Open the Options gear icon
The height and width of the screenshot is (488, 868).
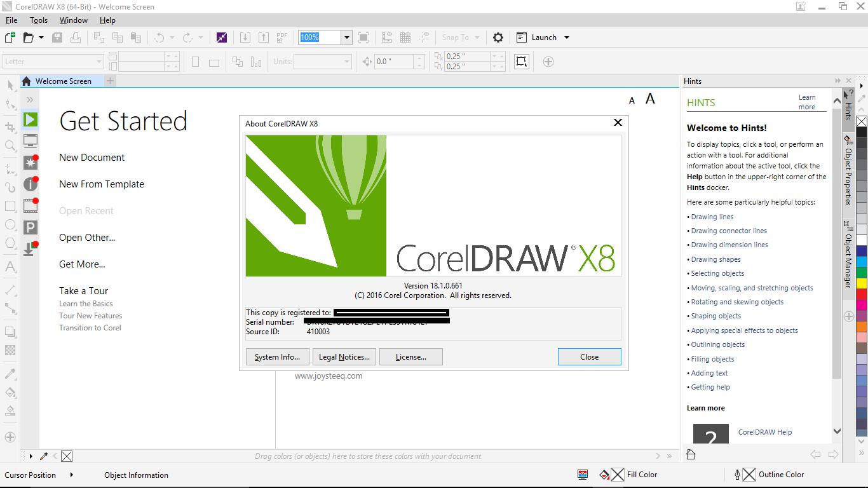[498, 37]
